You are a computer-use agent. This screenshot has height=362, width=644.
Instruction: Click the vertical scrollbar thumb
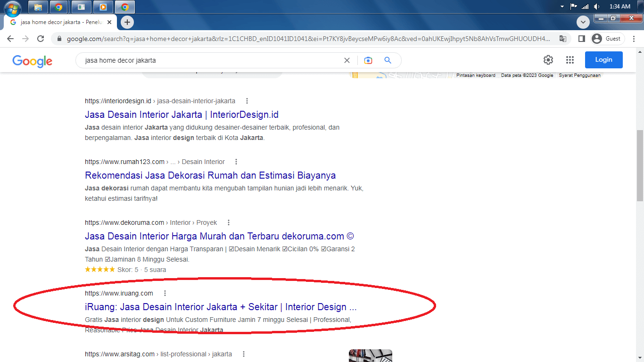pos(640,165)
